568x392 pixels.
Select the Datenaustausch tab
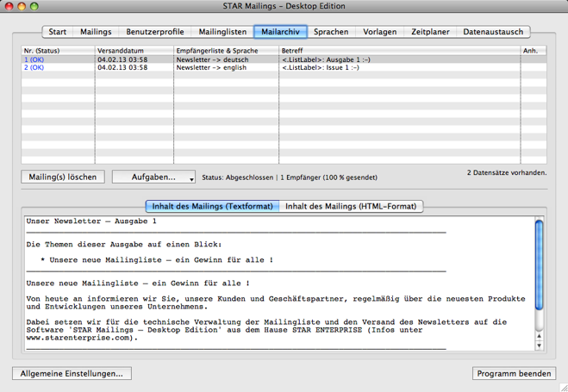[493, 32]
